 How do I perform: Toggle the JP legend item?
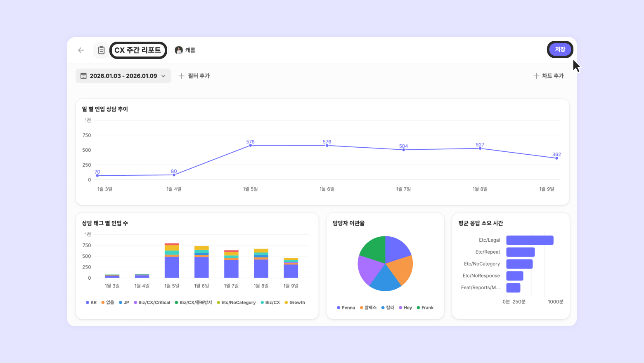click(x=124, y=302)
